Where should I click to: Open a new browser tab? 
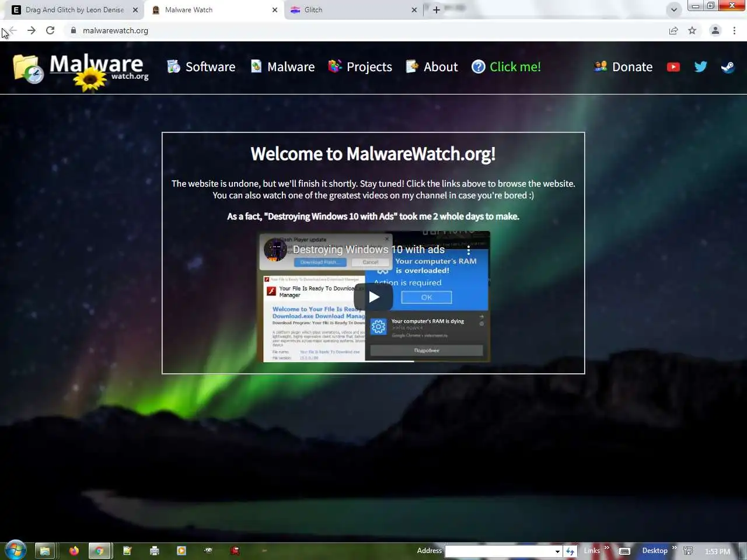[436, 10]
